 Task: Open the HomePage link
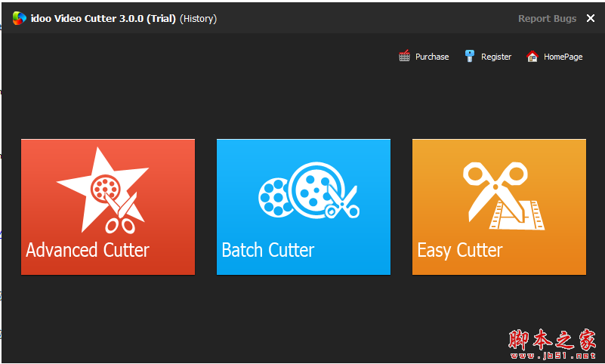[563, 57]
